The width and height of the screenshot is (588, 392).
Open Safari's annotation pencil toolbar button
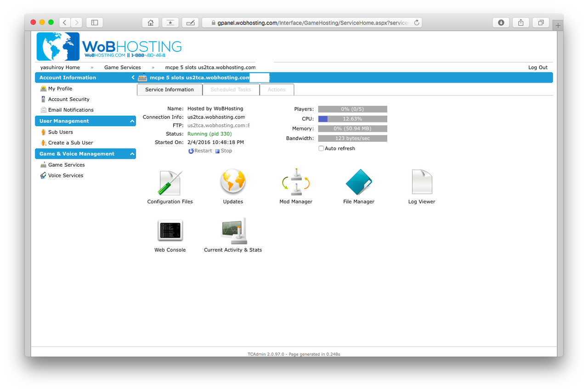190,22
